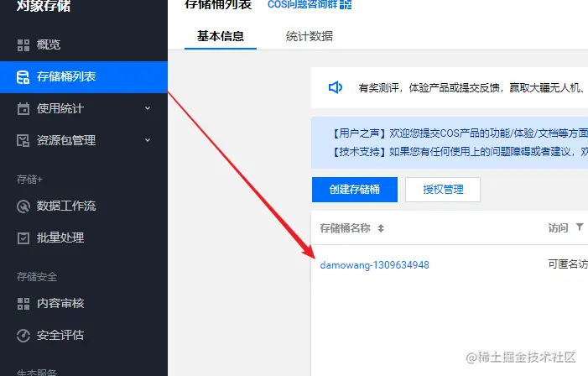Click the 存储桶列表 page title

[218, 4]
